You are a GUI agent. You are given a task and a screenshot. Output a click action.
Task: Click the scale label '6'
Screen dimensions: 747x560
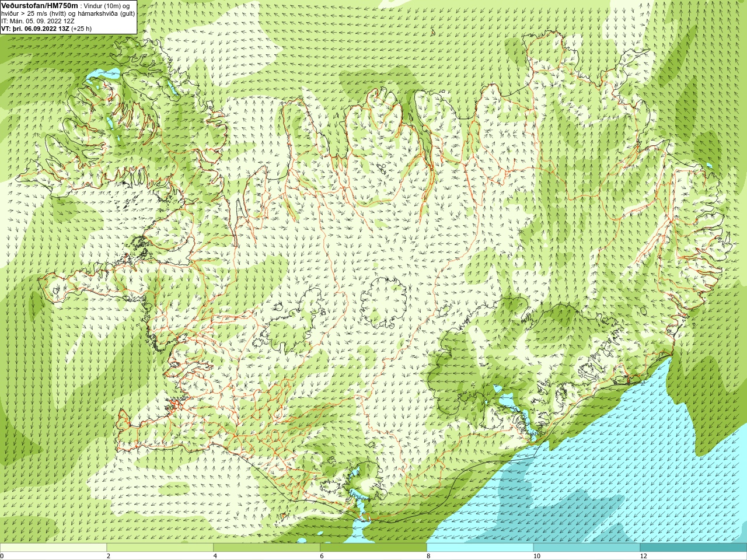point(322,556)
